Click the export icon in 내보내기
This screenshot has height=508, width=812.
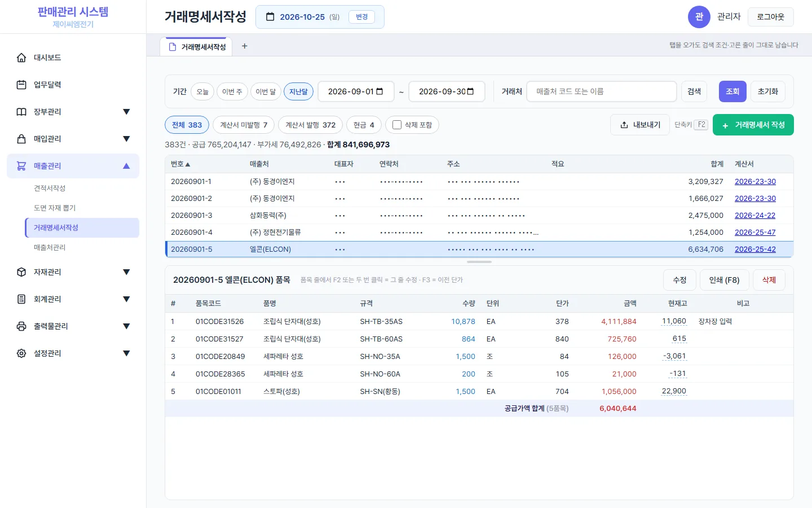624,125
